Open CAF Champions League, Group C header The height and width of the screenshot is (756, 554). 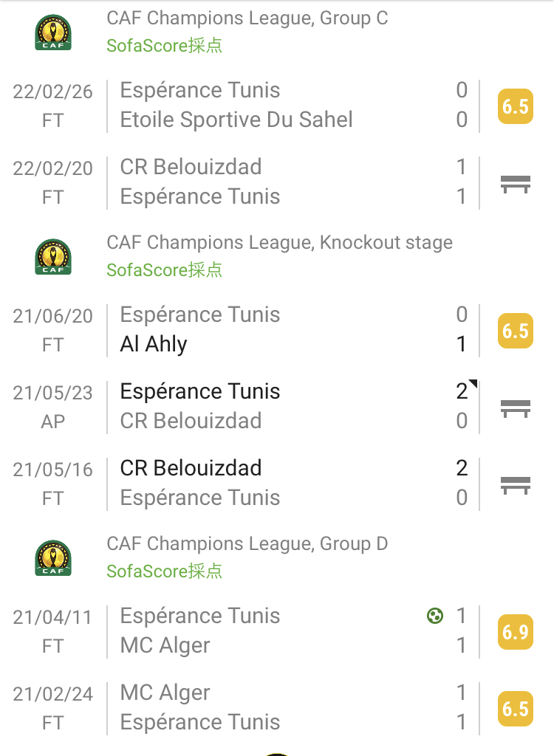247,18
